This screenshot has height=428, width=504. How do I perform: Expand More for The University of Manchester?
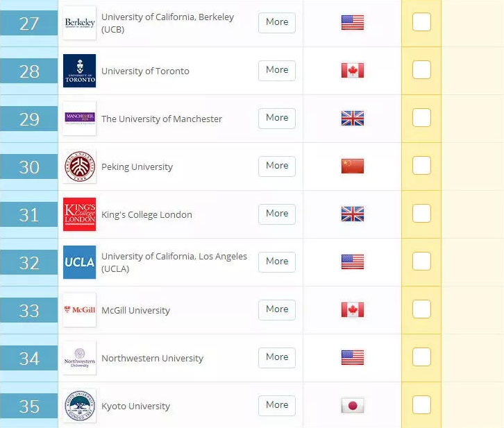pos(277,118)
